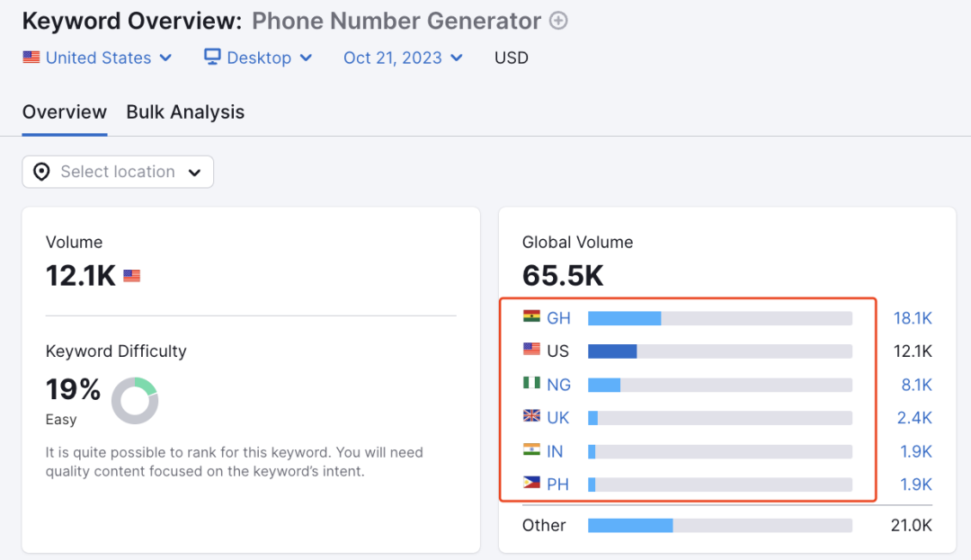Click the plus icon beside the keyword title
This screenshot has width=971, height=560.
[x=558, y=21]
